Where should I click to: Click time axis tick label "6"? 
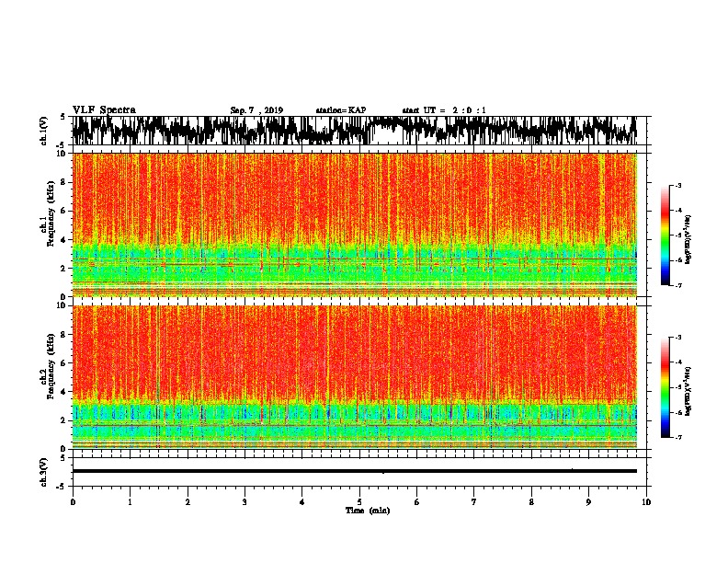[x=416, y=502]
